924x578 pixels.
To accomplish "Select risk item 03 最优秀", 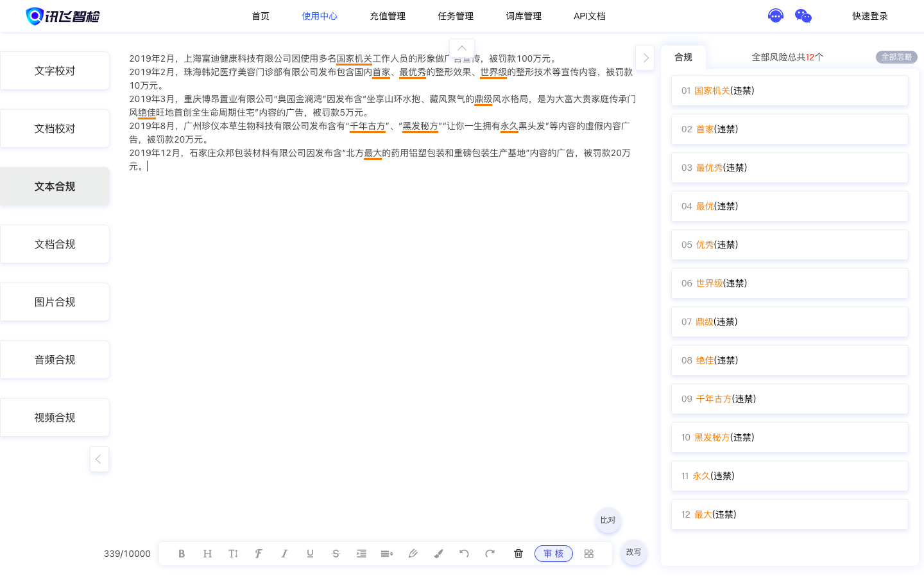I will (790, 168).
